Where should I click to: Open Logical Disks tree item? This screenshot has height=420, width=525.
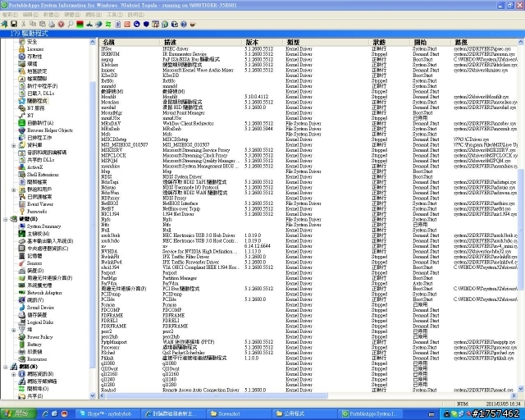click(x=40, y=322)
